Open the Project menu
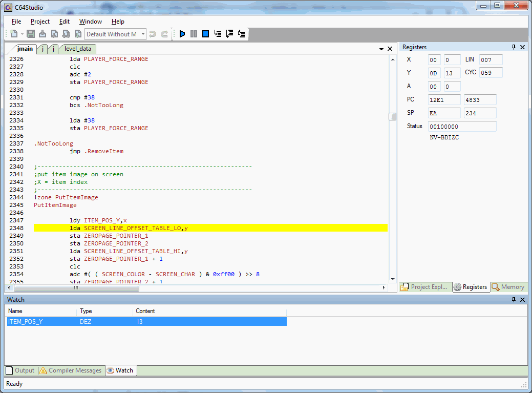Image resolution: width=532 pixels, height=393 pixels. [40, 22]
